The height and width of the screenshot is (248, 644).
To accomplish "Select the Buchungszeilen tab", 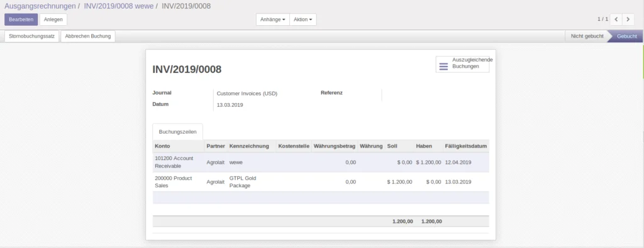I will point(178,132).
